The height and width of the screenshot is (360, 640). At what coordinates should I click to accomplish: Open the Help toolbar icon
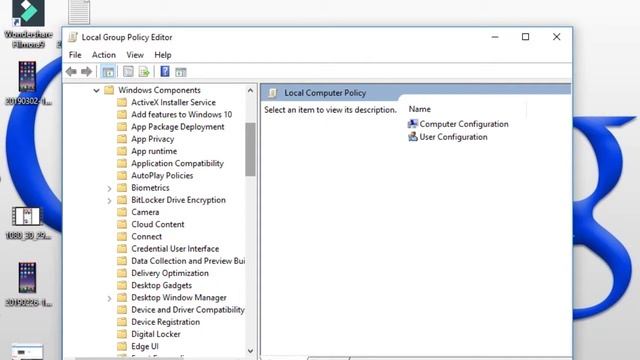click(165, 71)
